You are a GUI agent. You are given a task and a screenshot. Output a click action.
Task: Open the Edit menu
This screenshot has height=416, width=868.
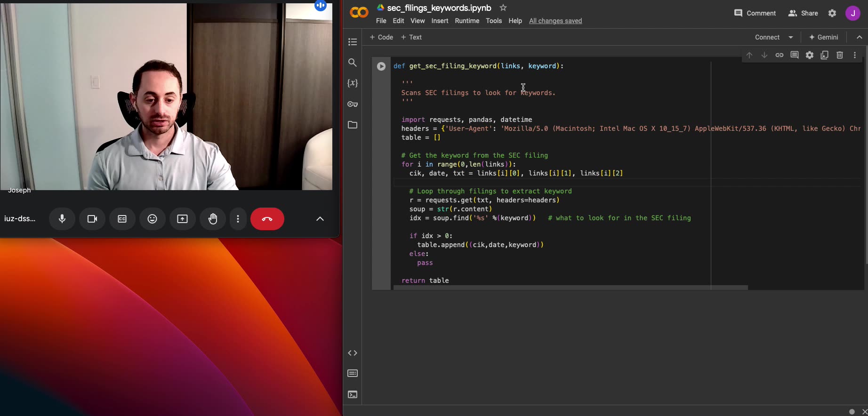click(399, 21)
